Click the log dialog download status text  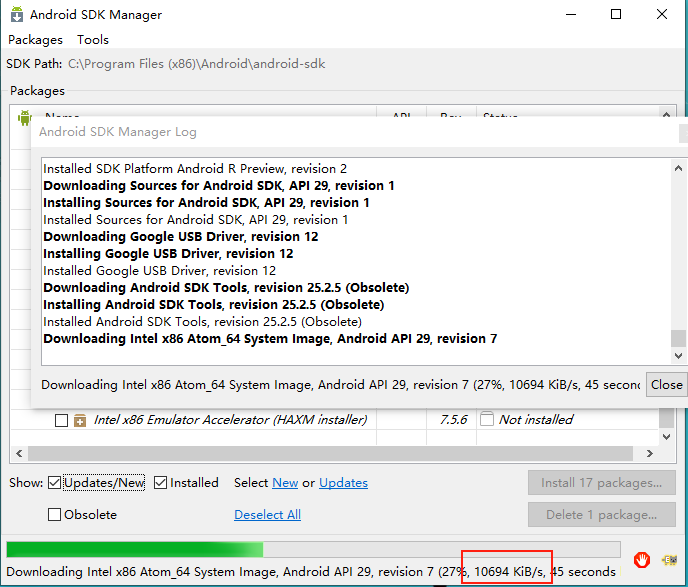341,385
